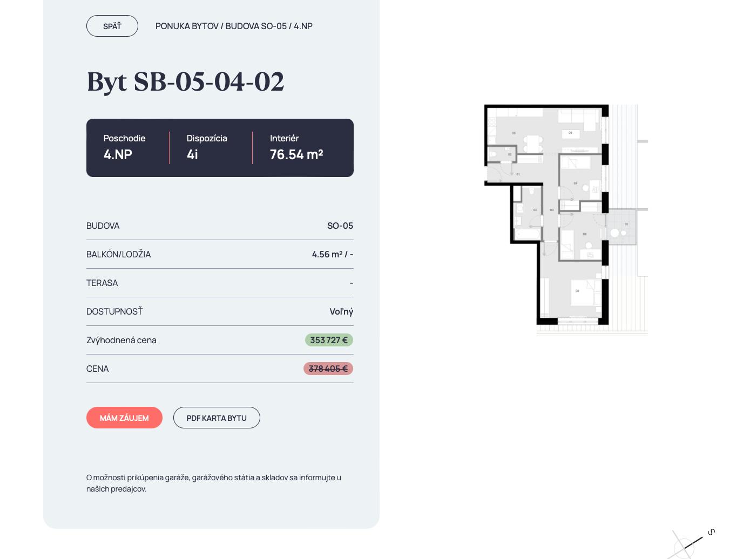The image size is (756, 559).
Task: Click the compass orientation icon
Action: click(690, 544)
